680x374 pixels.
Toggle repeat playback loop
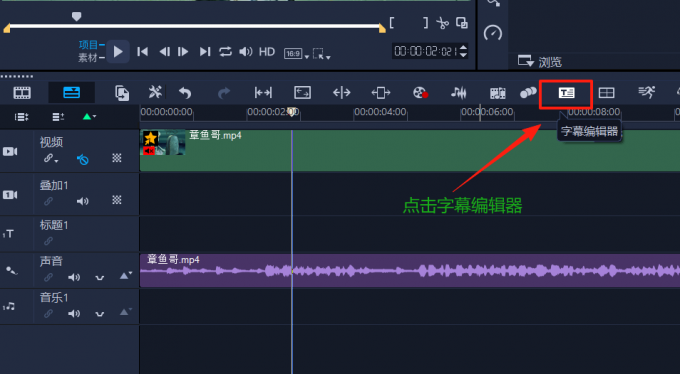point(225,52)
